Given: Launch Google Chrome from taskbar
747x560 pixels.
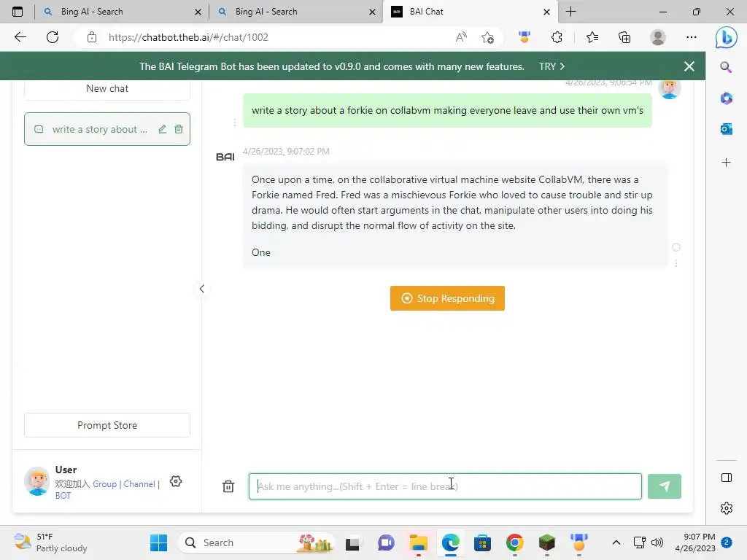Looking at the screenshot, I should [514, 542].
